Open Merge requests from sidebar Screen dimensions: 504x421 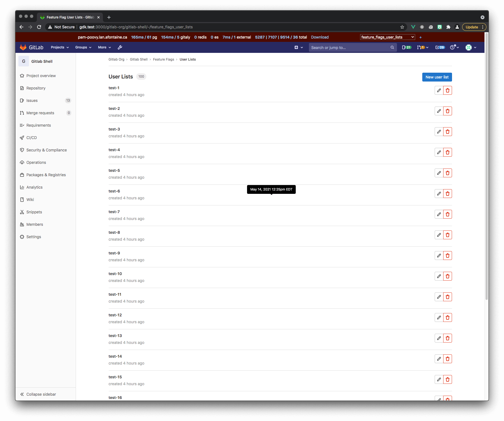(x=40, y=113)
